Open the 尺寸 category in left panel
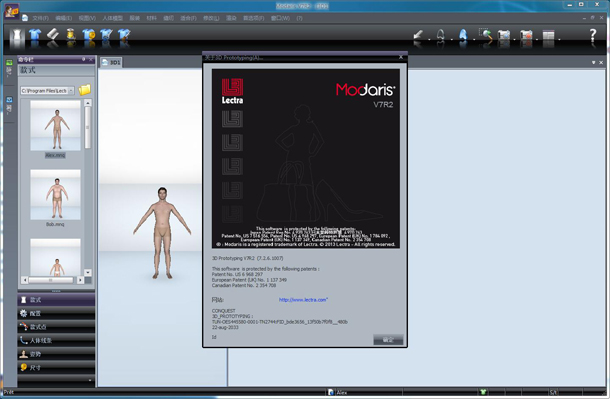Screen dimensions: 610x399 (x=56, y=368)
